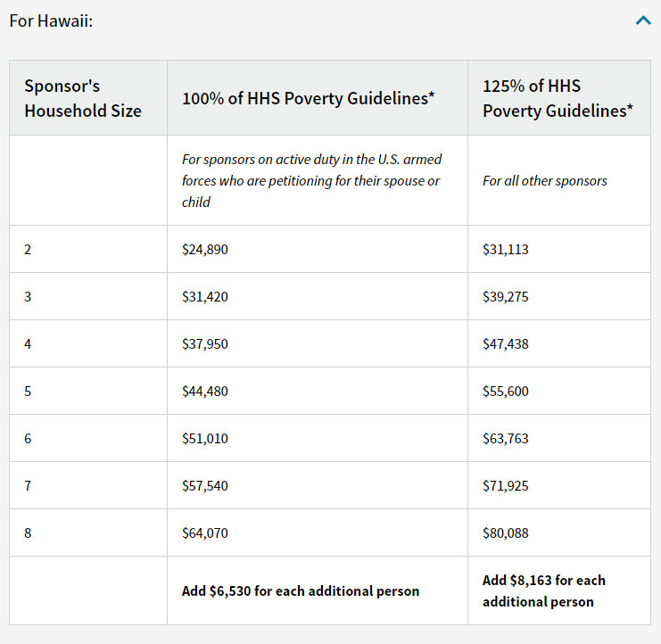Image resolution: width=661 pixels, height=644 pixels.
Task: Click the 125% of HHS Poverty Guidelines header
Action: [558, 98]
